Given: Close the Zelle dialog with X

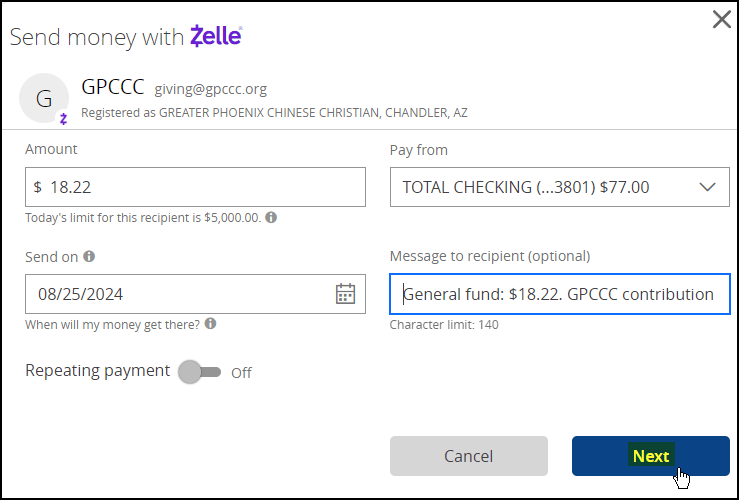Looking at the screenshot, I should (722, 19).
